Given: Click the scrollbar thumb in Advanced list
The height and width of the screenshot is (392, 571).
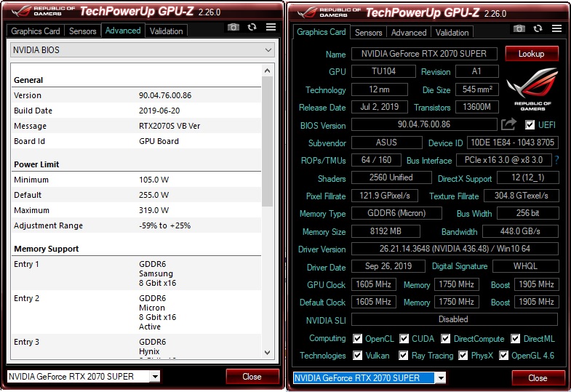Looking at the screenshot, I should click(267, 141).
